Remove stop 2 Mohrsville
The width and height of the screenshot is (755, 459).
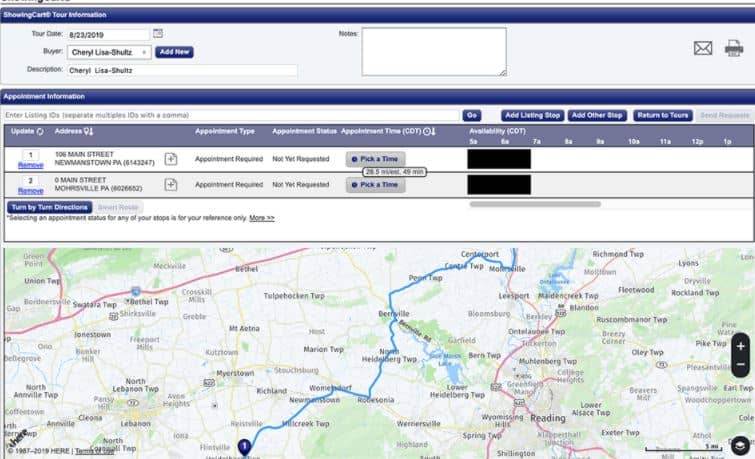[30, 191]
